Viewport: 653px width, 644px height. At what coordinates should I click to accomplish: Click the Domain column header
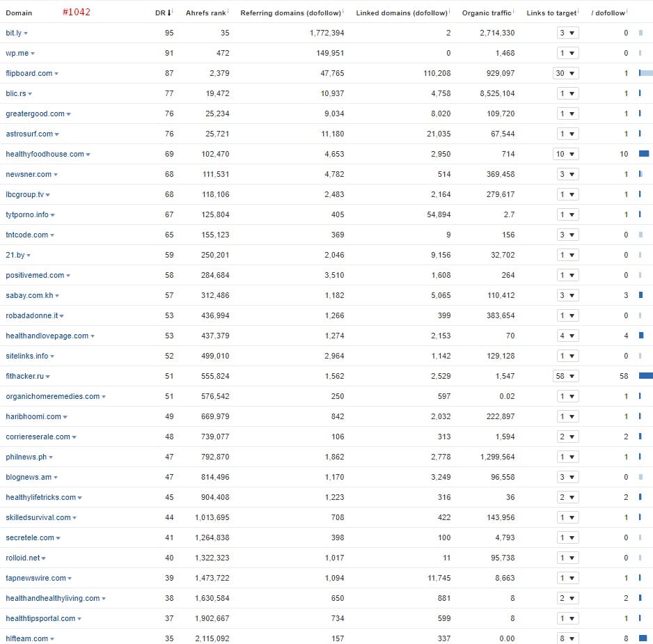pos(19,13)
